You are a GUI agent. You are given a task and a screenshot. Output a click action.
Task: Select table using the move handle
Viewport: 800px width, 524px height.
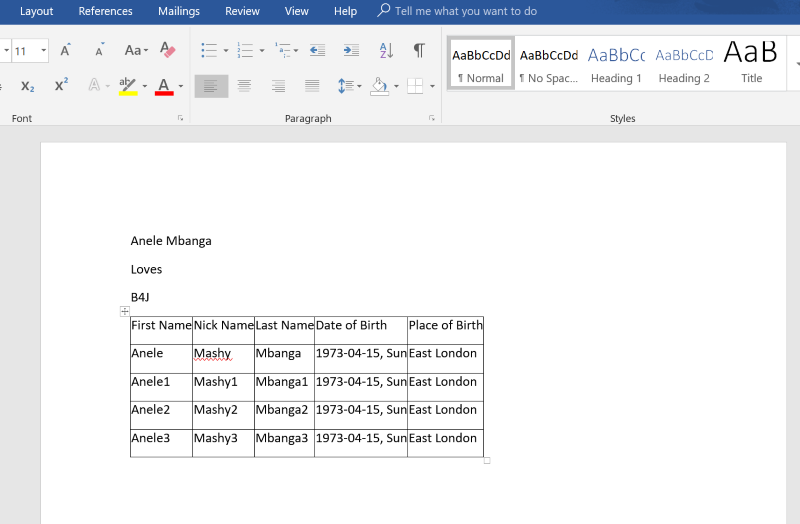(x=125, y=311)
